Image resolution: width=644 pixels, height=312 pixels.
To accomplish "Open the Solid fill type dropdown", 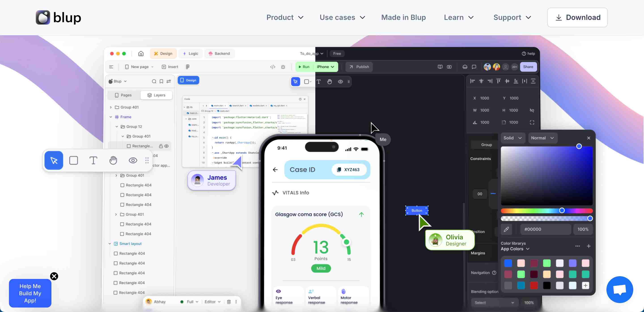I will 513,138.
